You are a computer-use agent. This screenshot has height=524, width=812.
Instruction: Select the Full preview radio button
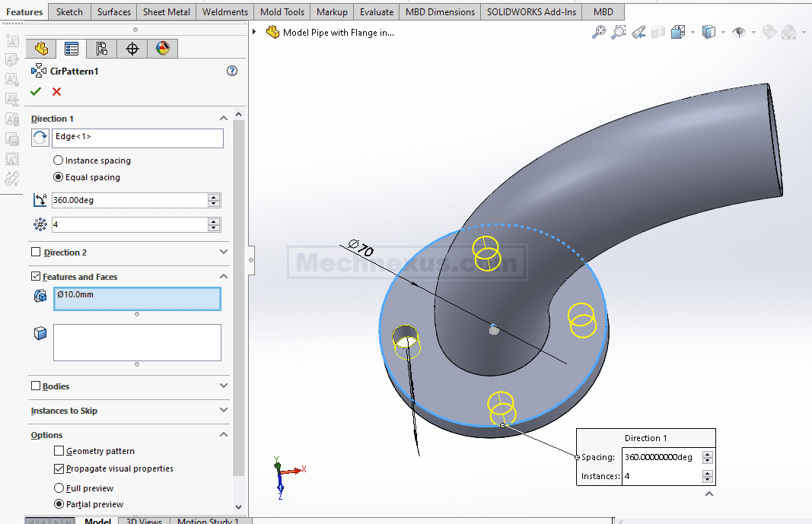click(x=59, y=488)
